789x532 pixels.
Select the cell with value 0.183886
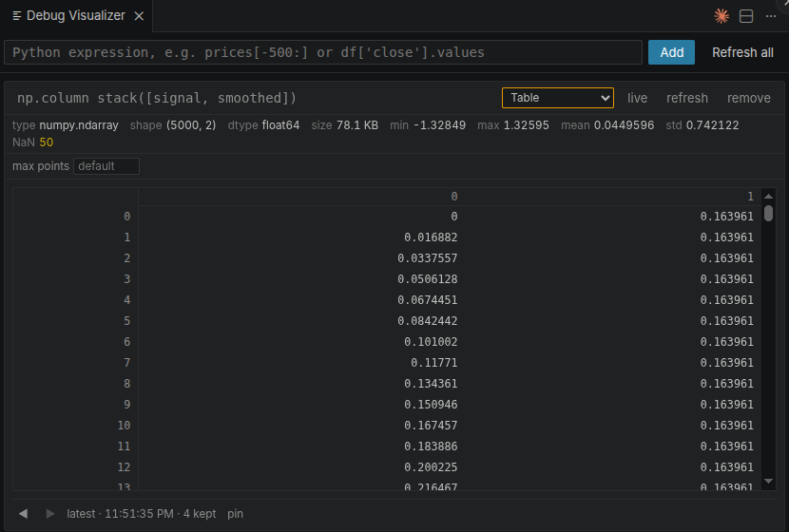(x=431, y=446)
